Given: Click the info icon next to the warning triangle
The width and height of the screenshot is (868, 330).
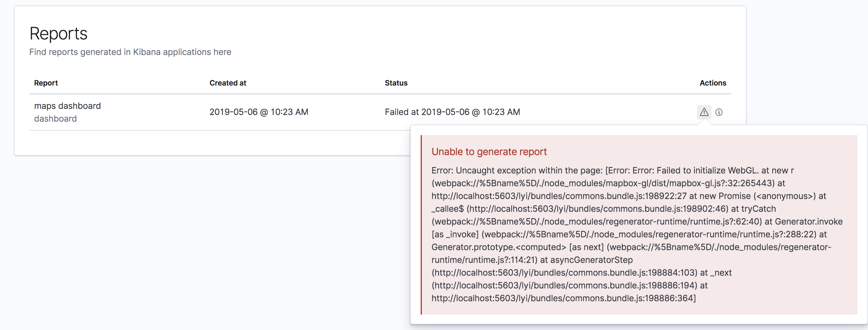Looking at the screenshot, I should (720, 112).
